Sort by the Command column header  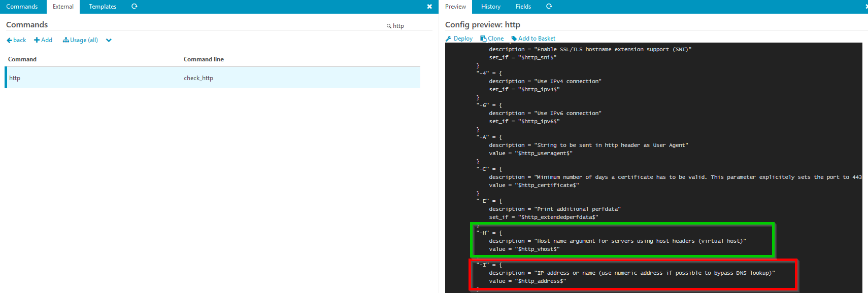click(22, 59)
